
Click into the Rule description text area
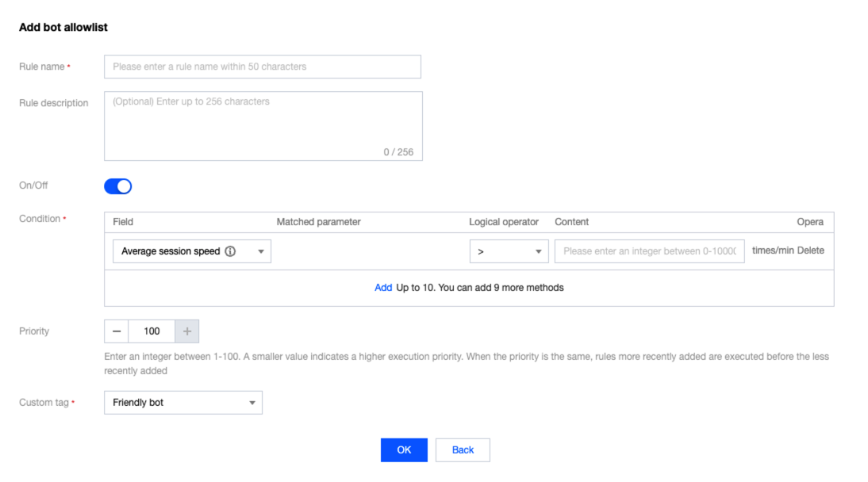(263, 125)
